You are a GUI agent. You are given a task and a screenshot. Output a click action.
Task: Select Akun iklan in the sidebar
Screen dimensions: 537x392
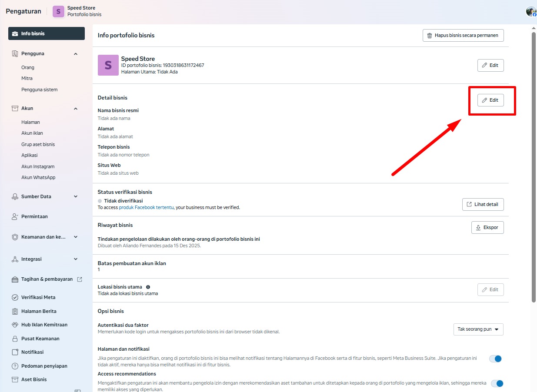tap(32, 133)
